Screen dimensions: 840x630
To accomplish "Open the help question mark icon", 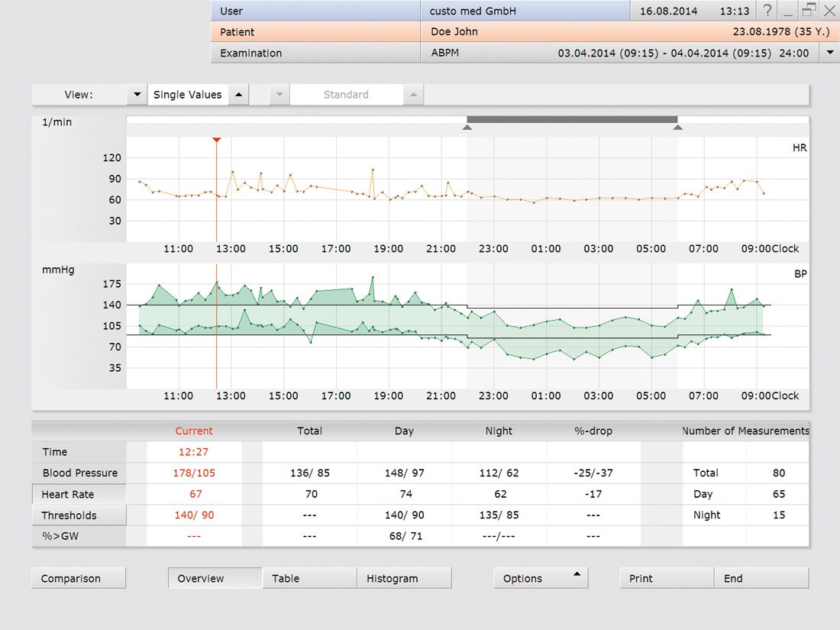I will pyautogui.click(x=767, y=11).
